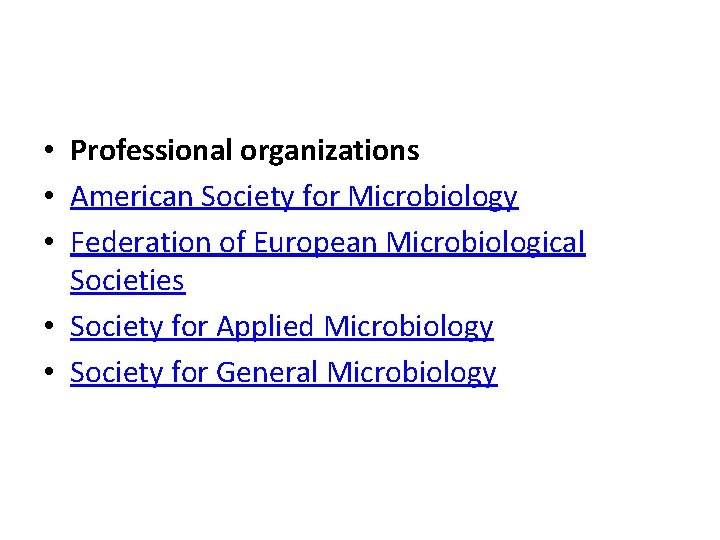Click the bullet before Society for Applied

coord(50,326)
